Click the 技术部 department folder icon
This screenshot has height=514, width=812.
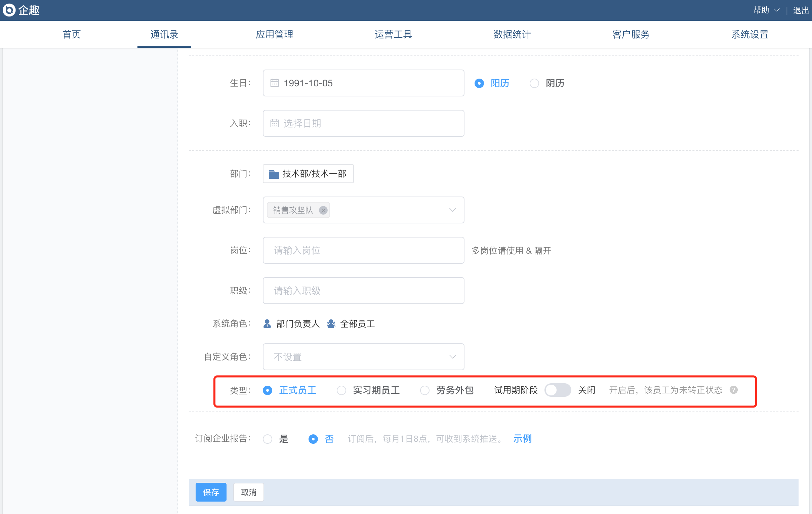click(274, 174)
